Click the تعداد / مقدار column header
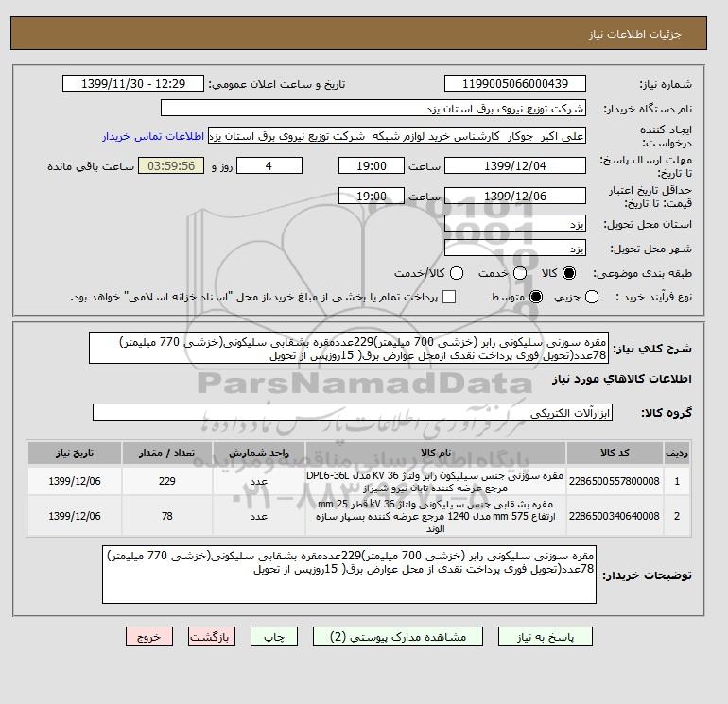 [x=167, y=453]
